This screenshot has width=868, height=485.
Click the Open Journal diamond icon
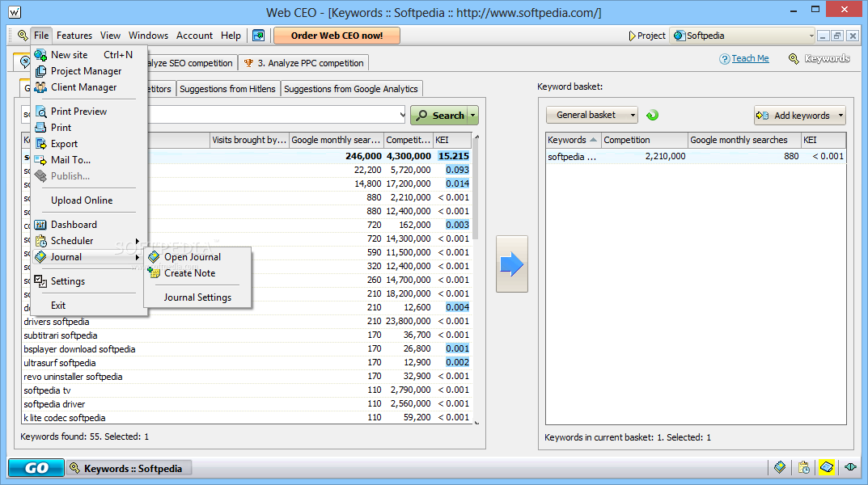(x=154, y=256)
